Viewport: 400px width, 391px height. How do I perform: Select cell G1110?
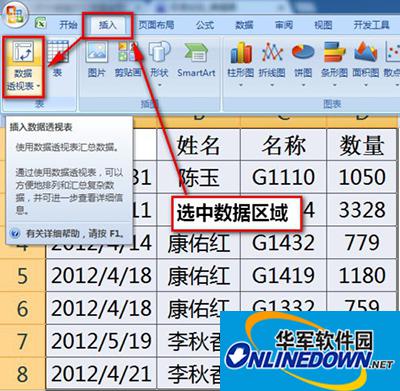pyautogui.click(x=283, y=177)
